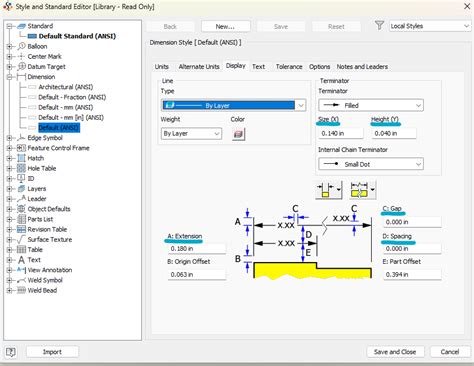Viewport: 474px width, 366px height.
Task: Click the Parts List icon
Action: 22,219
